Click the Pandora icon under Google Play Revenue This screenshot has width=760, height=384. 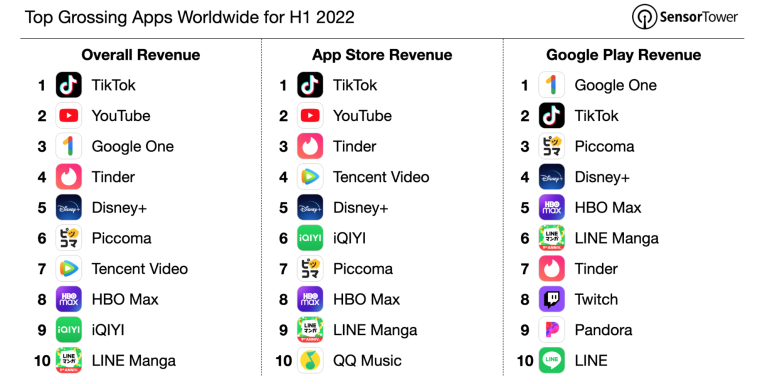pyautogui.click(x=552, y=330)
